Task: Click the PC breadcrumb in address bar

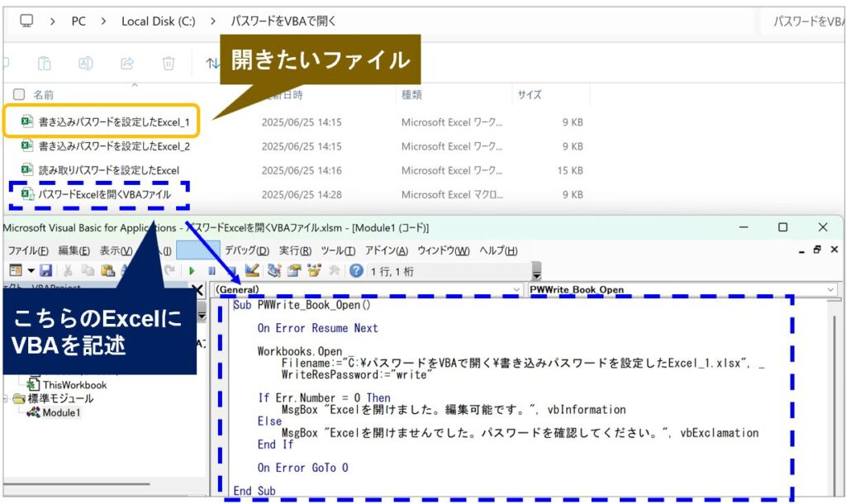Action: click(x=78, y=21)
